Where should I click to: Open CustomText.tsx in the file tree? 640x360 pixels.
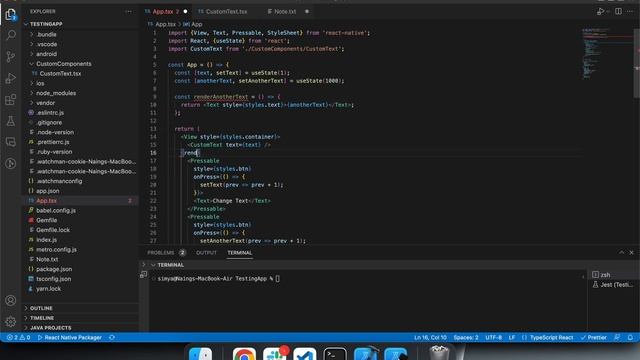[x=60, y=73]
